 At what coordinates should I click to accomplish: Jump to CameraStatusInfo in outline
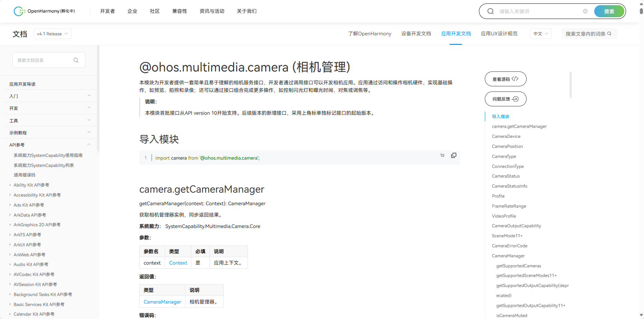[510, 186]
